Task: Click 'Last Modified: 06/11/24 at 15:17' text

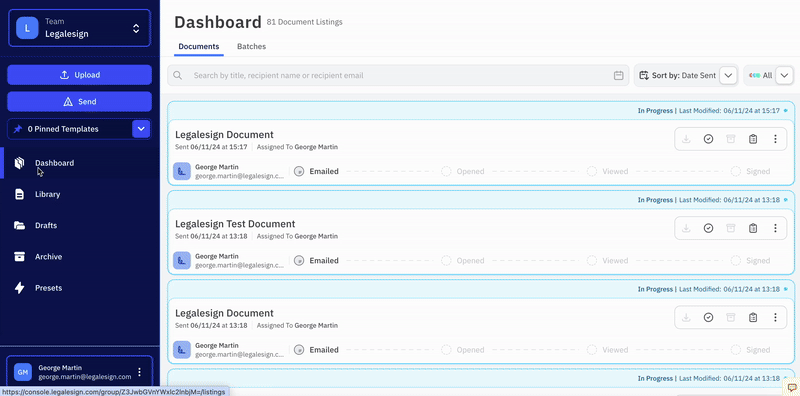Action: [x=730, y=111]
